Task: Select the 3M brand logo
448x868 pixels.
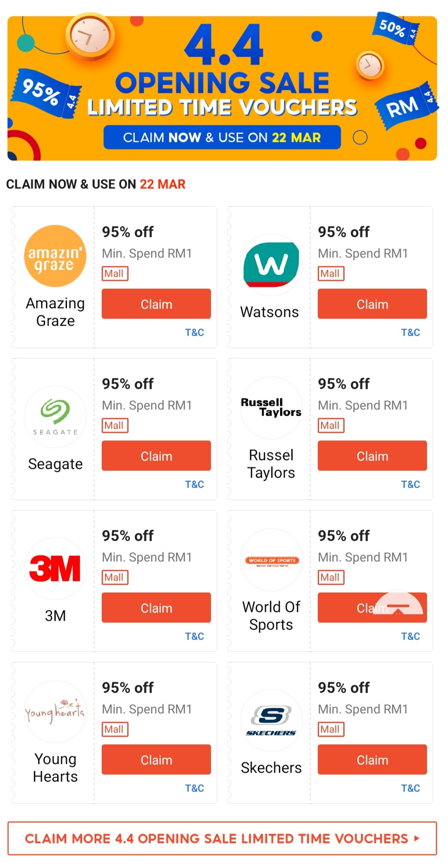Action: coord(55,568)
